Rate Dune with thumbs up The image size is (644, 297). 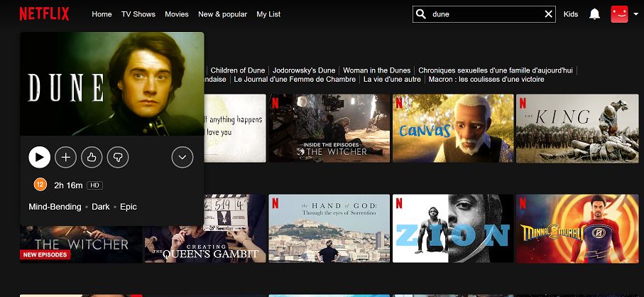pyautogui.click(x=92, y=157)
